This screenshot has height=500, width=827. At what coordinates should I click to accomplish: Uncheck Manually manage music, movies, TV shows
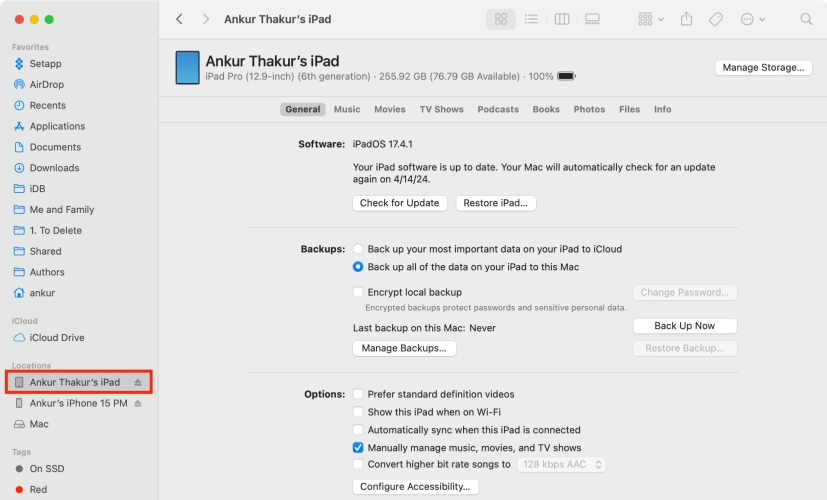(358, 448)
